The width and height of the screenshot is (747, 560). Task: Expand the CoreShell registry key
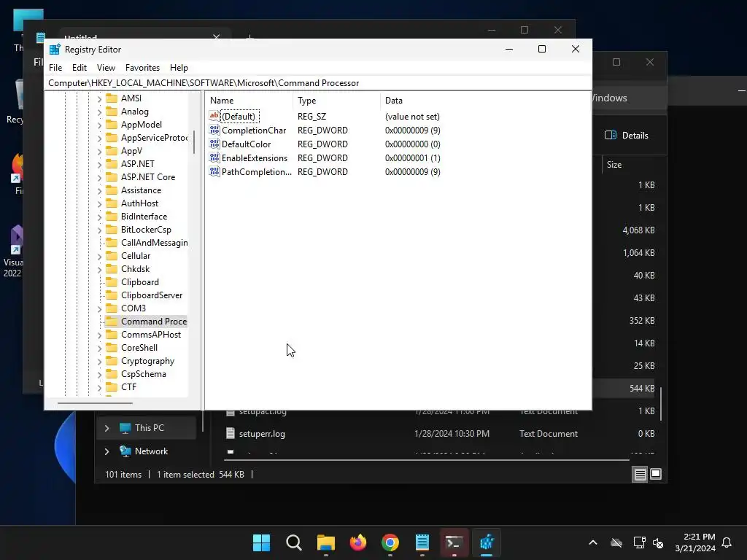pos(99,348)
